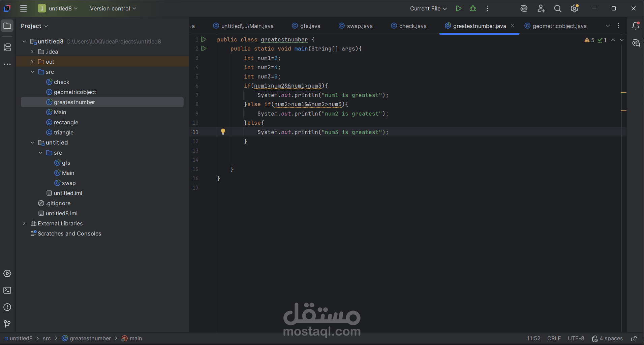Open the Notifications bell icon

(x=636, y=26)
